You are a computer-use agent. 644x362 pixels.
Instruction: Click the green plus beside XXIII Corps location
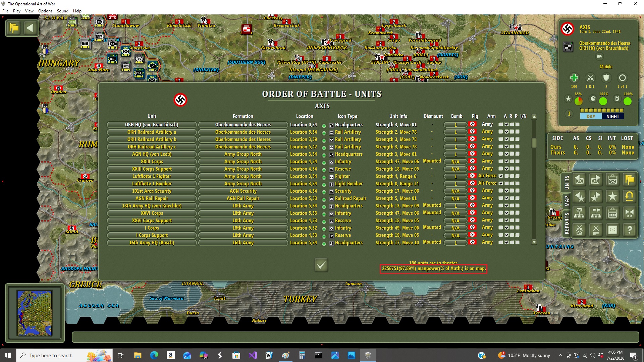point(324,163)
